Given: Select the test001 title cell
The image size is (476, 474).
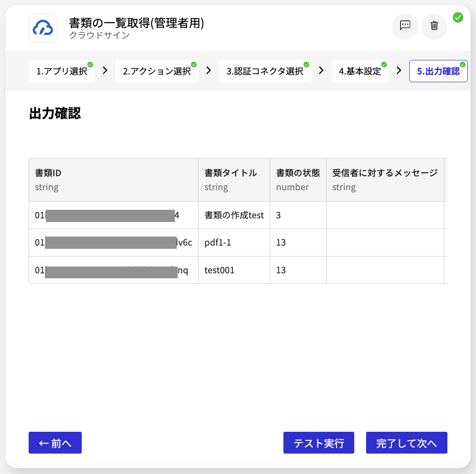Looking at the screenshot, I should click(234, 270).
